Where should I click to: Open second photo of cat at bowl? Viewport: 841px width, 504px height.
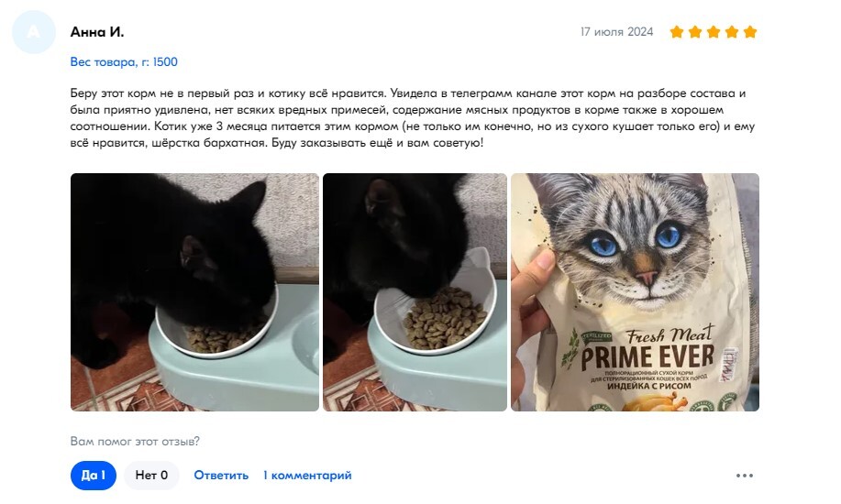(x=415, y=292)
